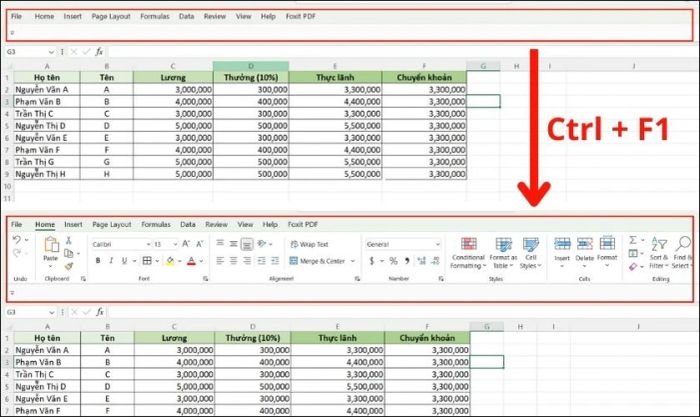
Task: Click the Cut scissors icon
Action: point(69,240)
